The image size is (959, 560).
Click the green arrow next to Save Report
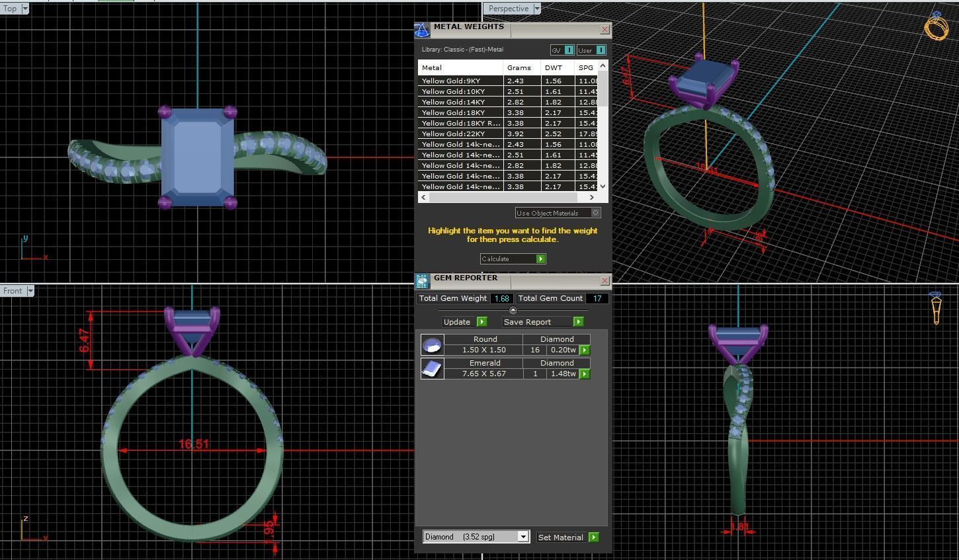[578, 322]
